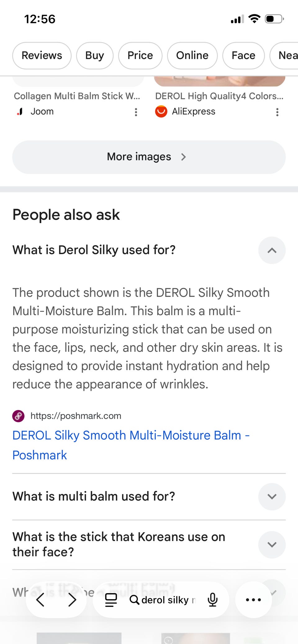Image resolution: width=298 pixels, height=644 pixels.
Task: Select the Reviews filter chip
Action: (42, 55)
